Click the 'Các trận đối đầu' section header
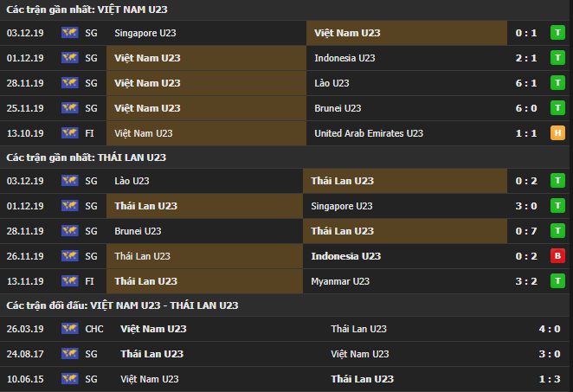Image resolution: width=573 pixels, height=392 pixels. 121,305
